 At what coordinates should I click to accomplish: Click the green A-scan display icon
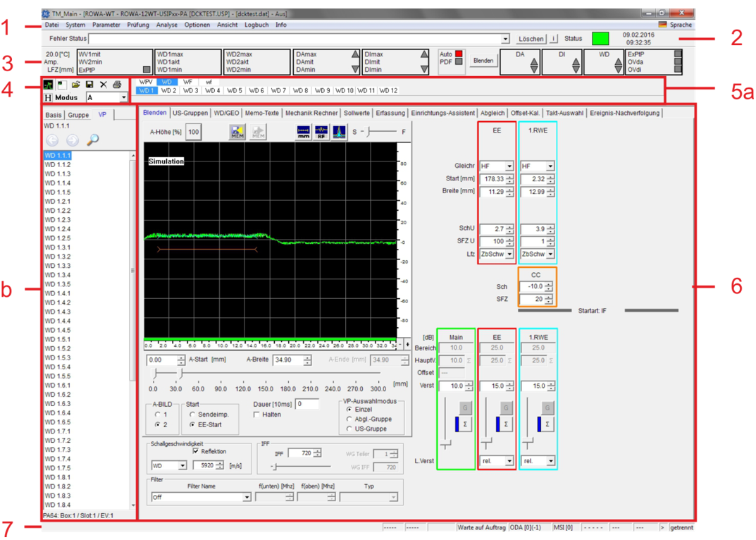click(48, 85)
